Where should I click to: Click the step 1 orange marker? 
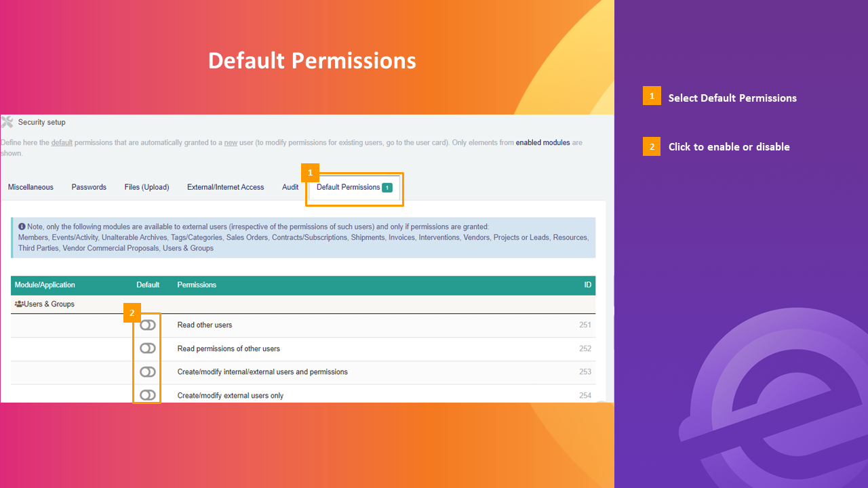pyautogui.click(x=310, y=172)
